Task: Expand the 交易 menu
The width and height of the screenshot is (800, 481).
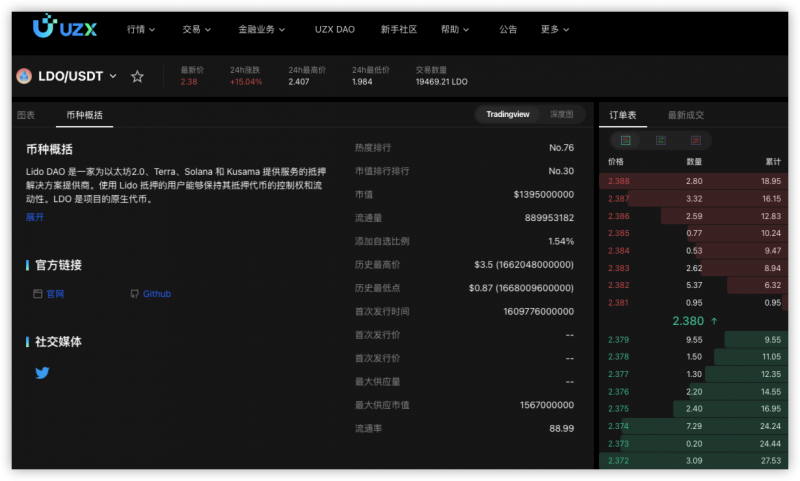Action: [x=196, y=30]
